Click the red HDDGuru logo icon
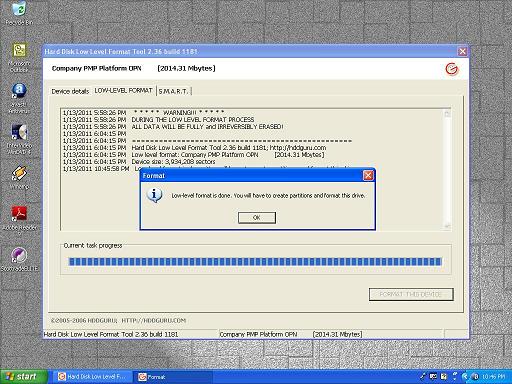 pyautogui.click(x=452, y=69)
